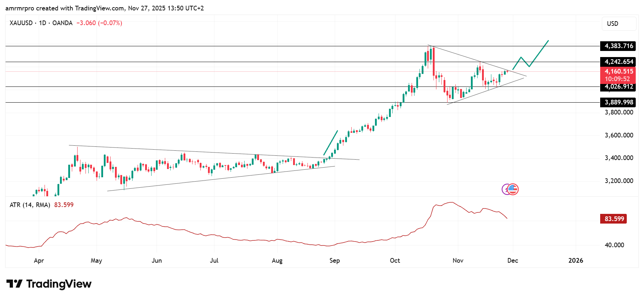This screenshot has height=300, width=644.
Task: Click the 3,600.000 price scale value
Action: click(x=618, y=135)
